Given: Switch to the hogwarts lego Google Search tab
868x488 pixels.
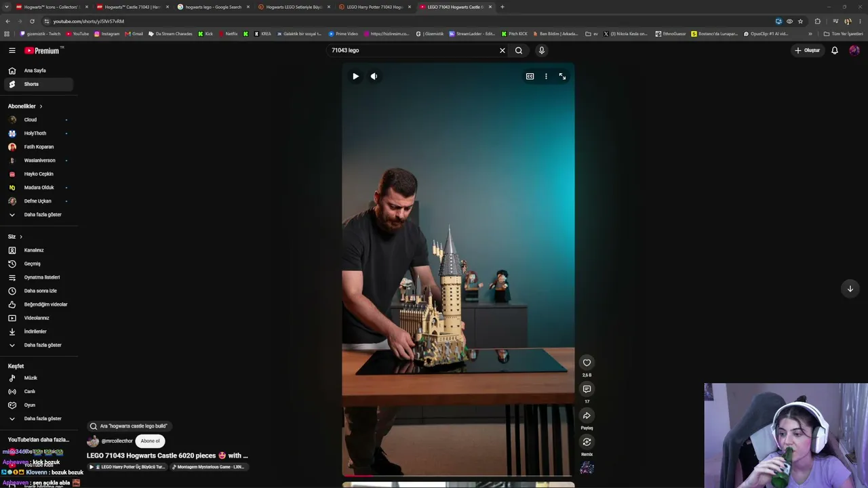Looking at the screenshot, I should pyautogui.click(x=214, y=7).
